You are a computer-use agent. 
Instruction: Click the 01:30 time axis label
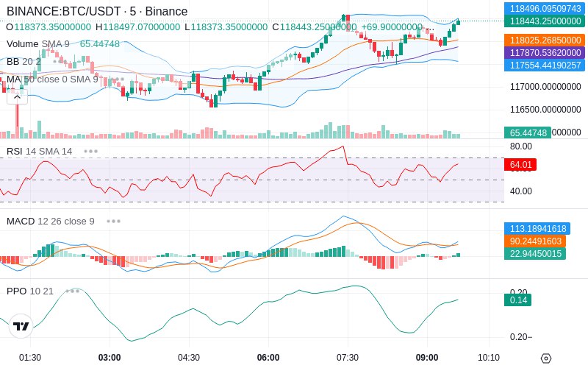point(30,358)
